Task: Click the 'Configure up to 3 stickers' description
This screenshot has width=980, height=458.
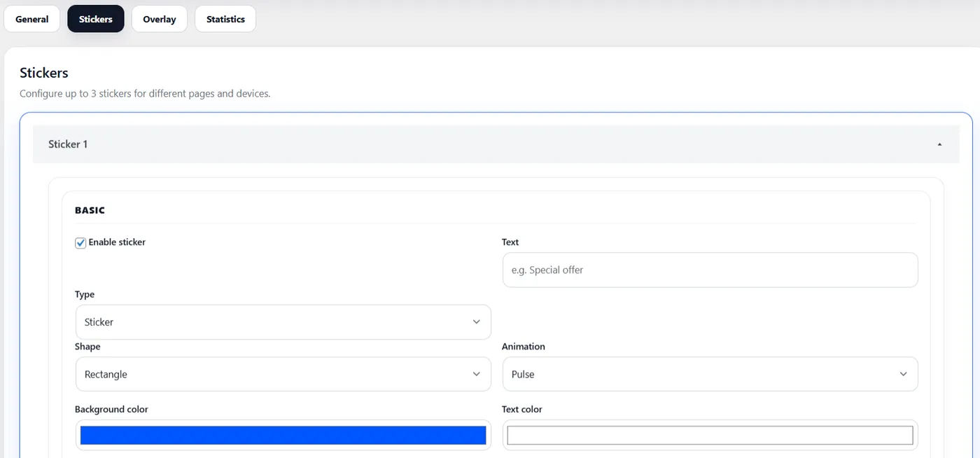Action: click(145, 93)
